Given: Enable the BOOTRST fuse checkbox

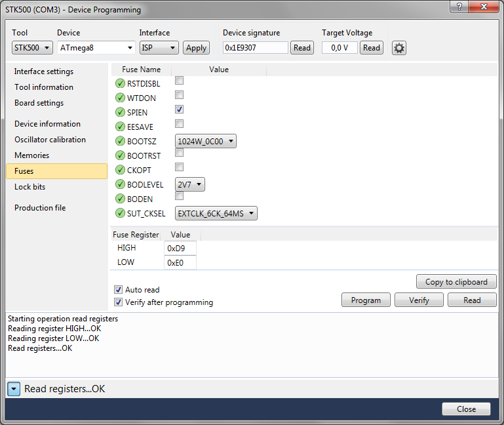Looking at the screenshot, I should 179,153.
